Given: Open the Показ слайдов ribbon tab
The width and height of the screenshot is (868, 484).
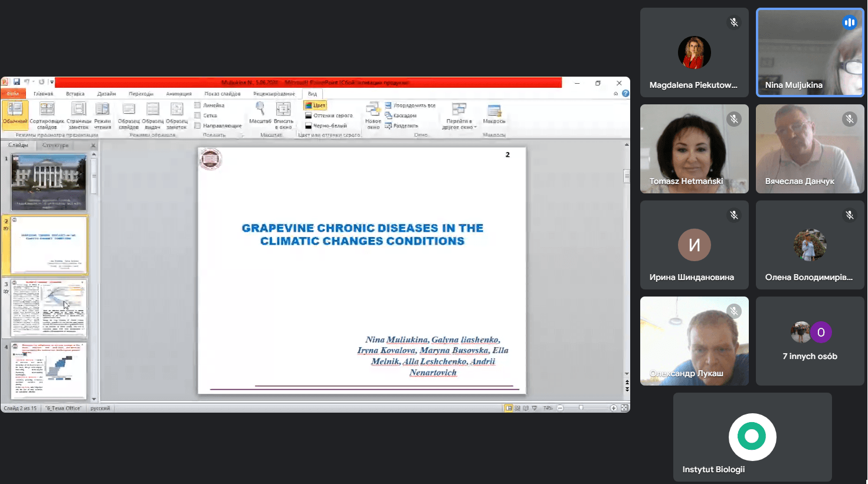Looking at the screenshot, I should click(x=222, y=94).
